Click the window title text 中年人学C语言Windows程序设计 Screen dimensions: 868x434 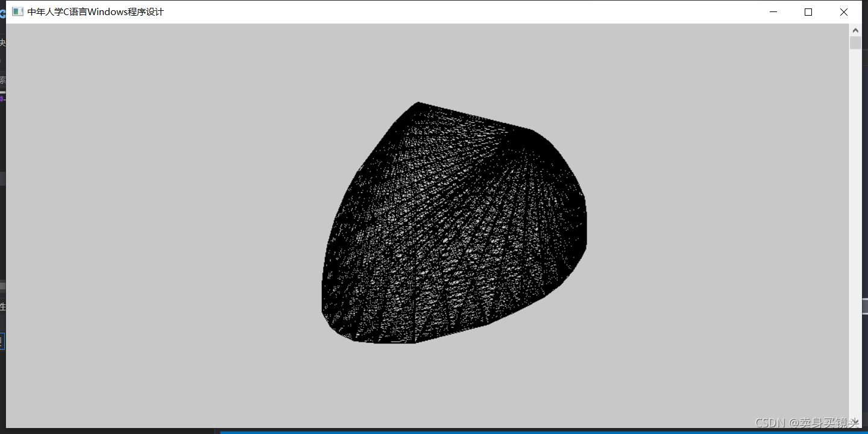tap(95, 12)
